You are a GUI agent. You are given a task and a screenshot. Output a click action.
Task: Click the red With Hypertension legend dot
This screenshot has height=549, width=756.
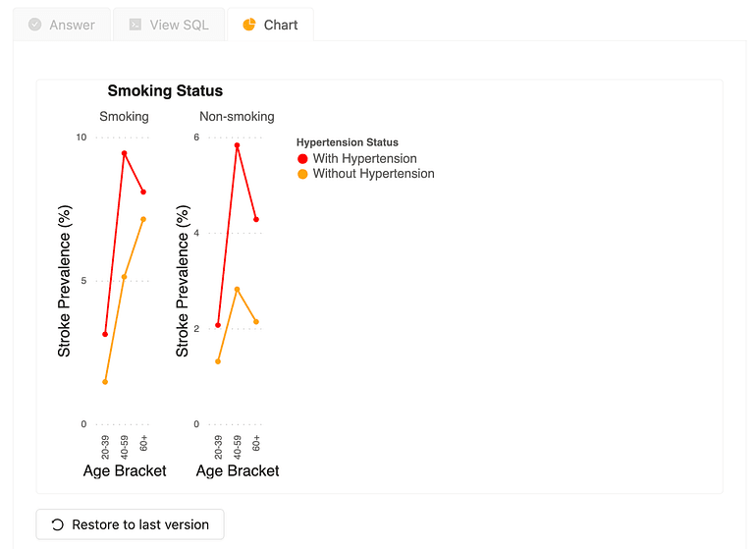point(302,159)
